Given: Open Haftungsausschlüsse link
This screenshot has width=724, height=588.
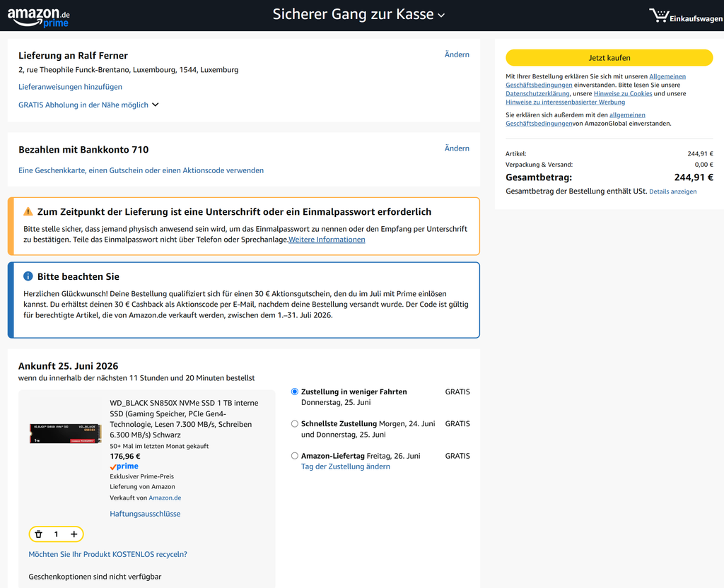Looking at the screenshot, I should coord(145,514).
